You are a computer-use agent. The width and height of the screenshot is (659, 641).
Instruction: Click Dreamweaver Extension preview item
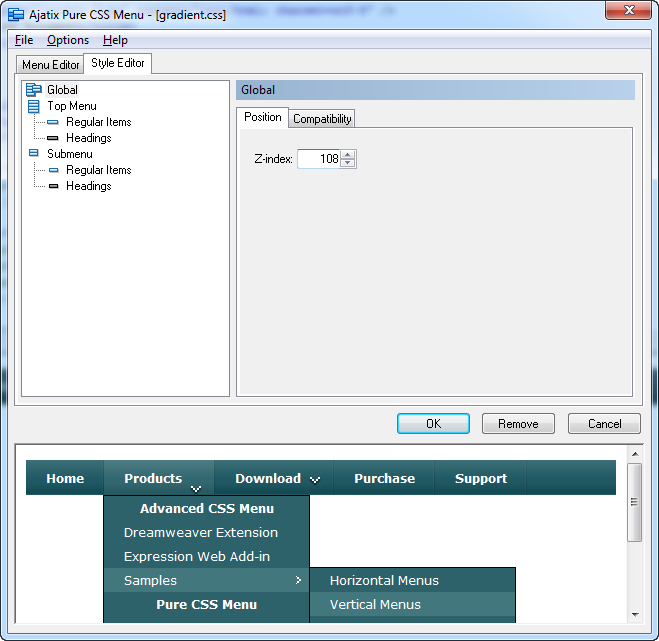pos(207,533)
